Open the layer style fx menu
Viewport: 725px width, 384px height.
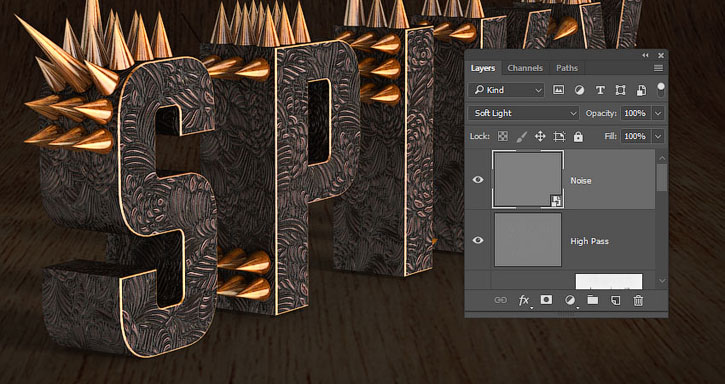point(524,301)
